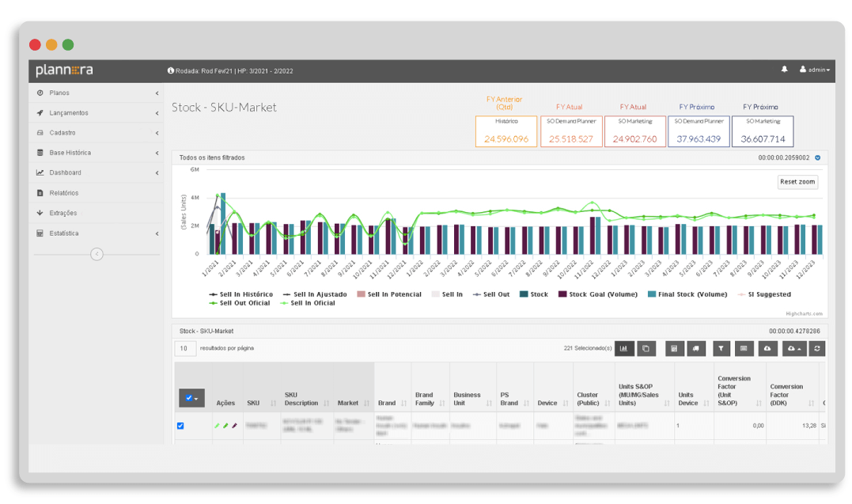
Task: Toggle the first row checkbox
Action: point(180,426)
